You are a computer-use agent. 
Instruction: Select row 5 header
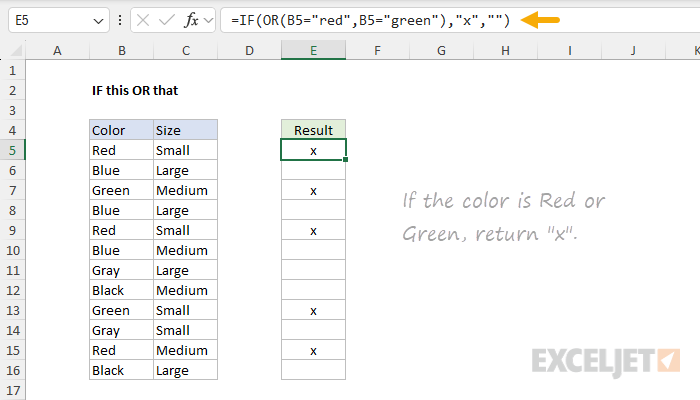(x=12, y=150)
